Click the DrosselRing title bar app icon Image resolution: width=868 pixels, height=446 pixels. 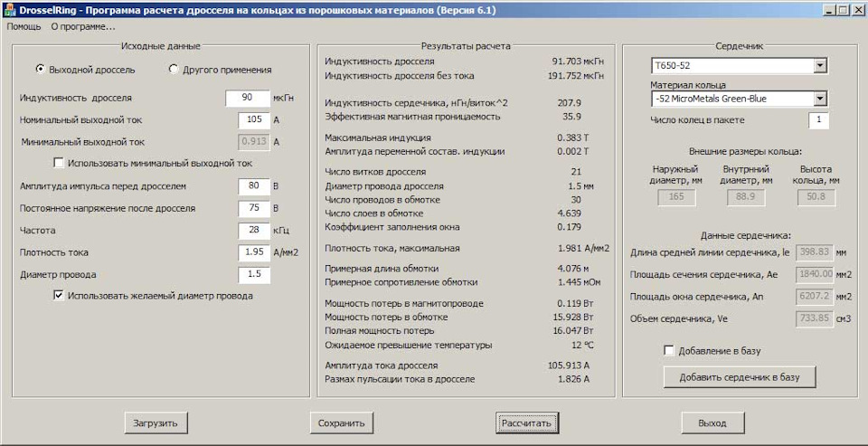pos(10,9)
